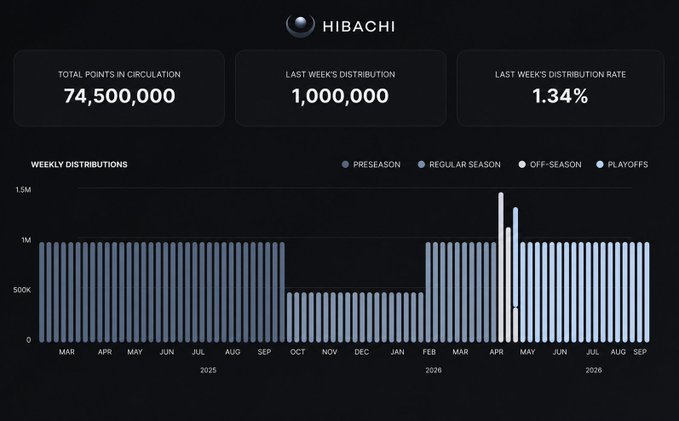This screenshot has width=679, height=421.
Task: Click the tallest white off-season bar
Action: point(501,267)
